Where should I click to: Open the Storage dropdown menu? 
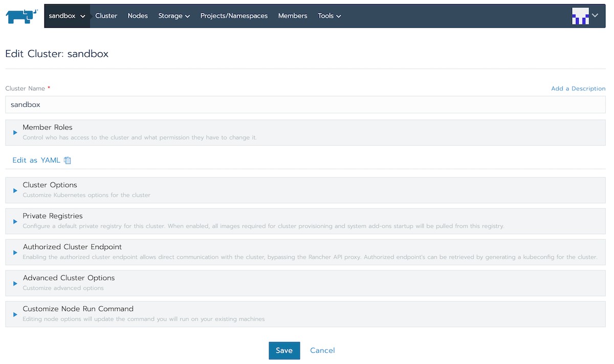[174, 16]
